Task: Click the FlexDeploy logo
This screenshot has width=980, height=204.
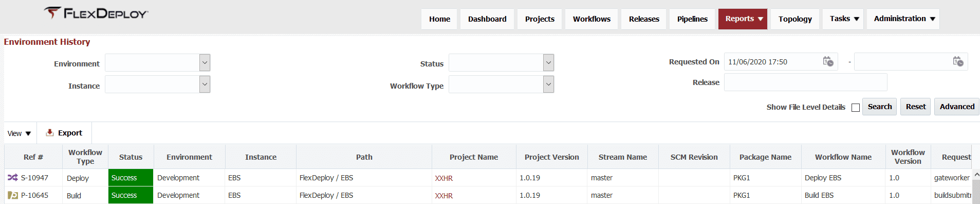Action: point(96,13)
